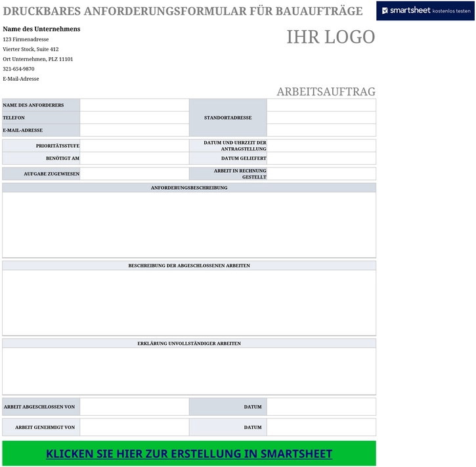This screenshot has width=476, height=467.
Task: Select 'Ort Unternehmen, PLZ 11101' text
Action: coord(38,59)
